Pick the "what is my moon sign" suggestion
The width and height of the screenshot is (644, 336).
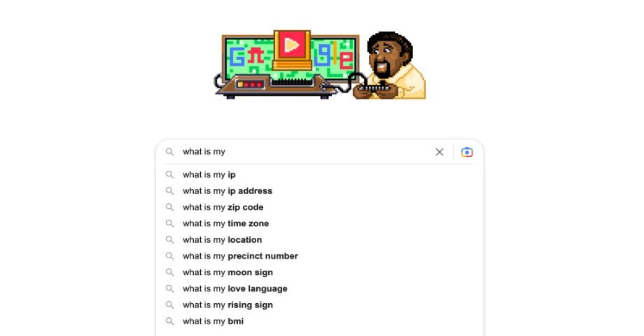[x=227, y=272]
